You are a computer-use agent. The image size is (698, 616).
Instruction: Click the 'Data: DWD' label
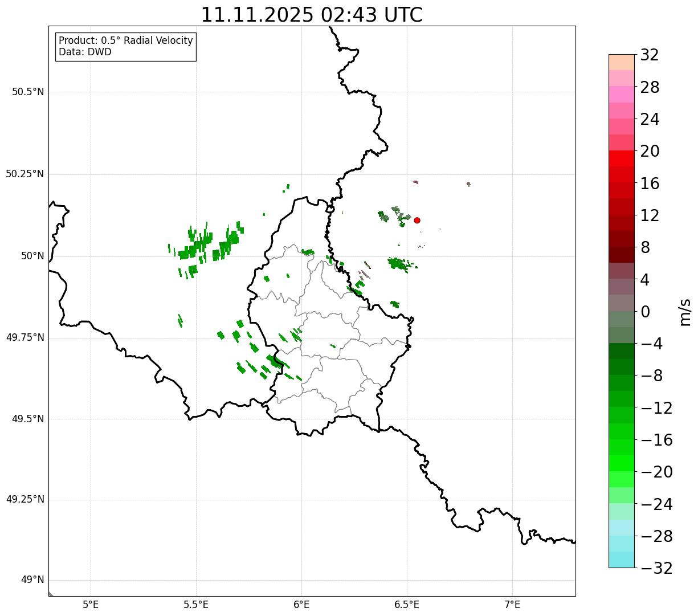point(85,52)
